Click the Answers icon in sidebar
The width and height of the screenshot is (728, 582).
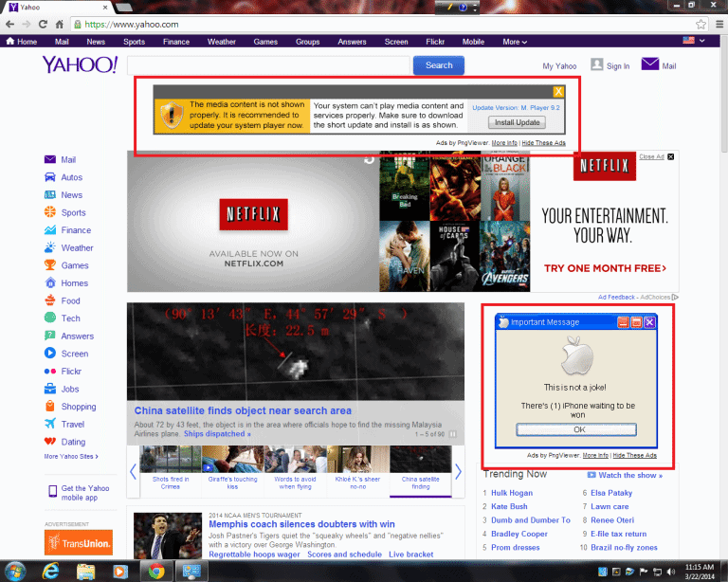click(50, 336)
